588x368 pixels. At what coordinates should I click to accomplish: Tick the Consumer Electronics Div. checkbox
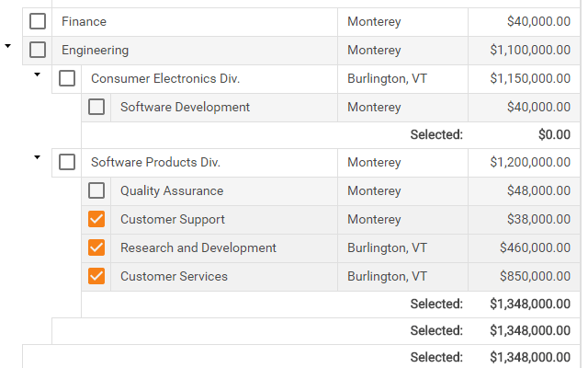[67, 78]
